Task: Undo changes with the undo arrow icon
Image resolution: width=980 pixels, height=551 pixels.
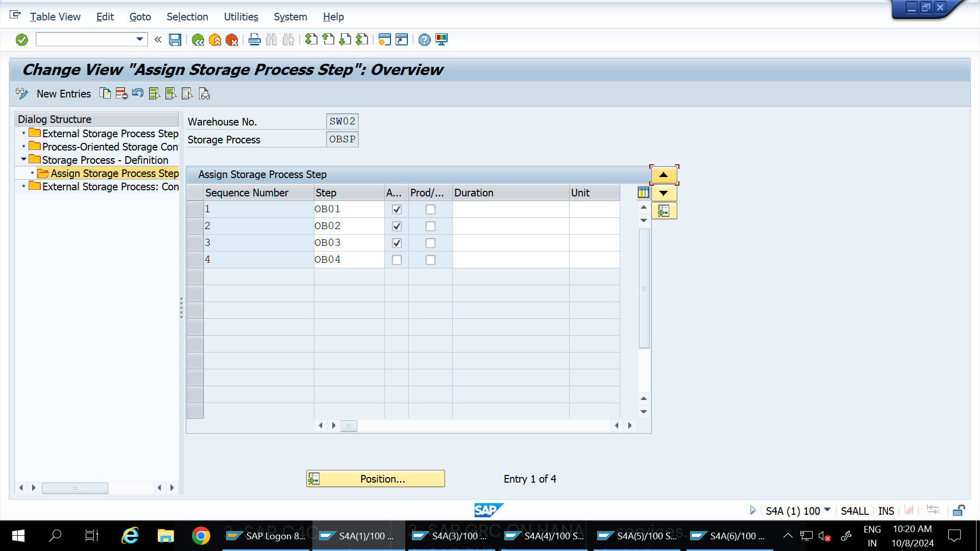Action: 138,94
